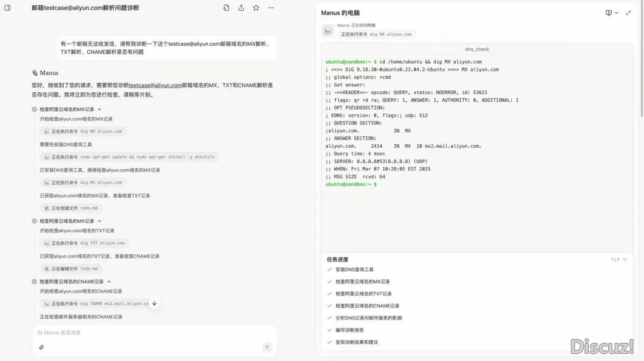
Task: Click the attachment paperclip icon
Action: (x=42, y=347)
